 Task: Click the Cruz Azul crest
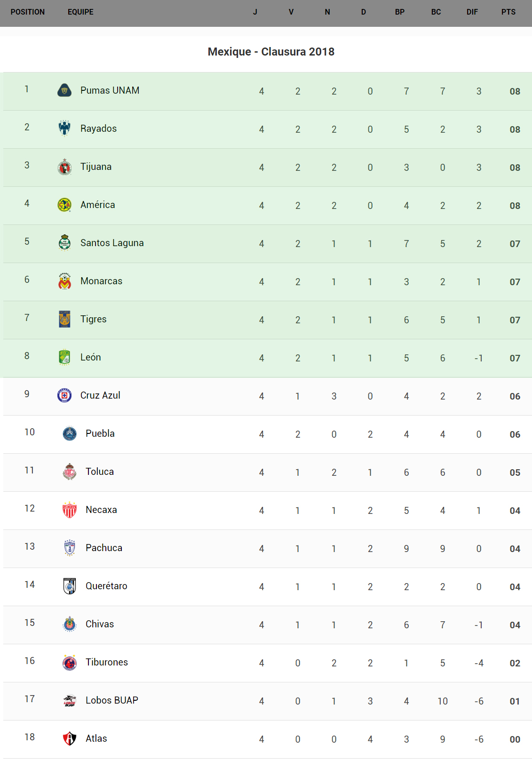64,395
